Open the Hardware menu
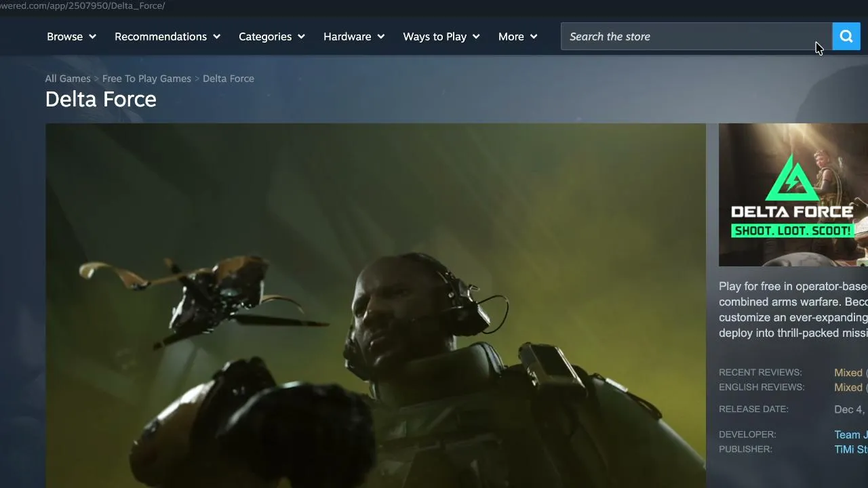The image size is (868, 488). coord(354,37)
